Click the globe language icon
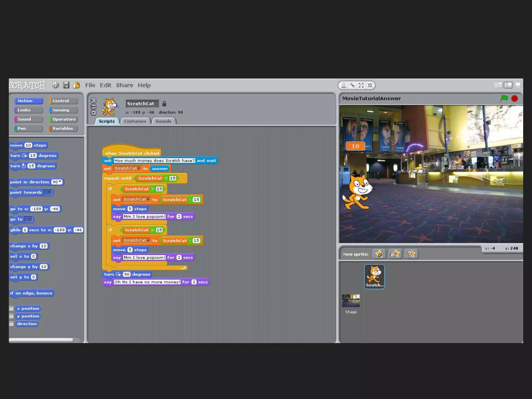The width and height of the screenshot is (532, 399). pyautogui.click(x=56, y=85)
